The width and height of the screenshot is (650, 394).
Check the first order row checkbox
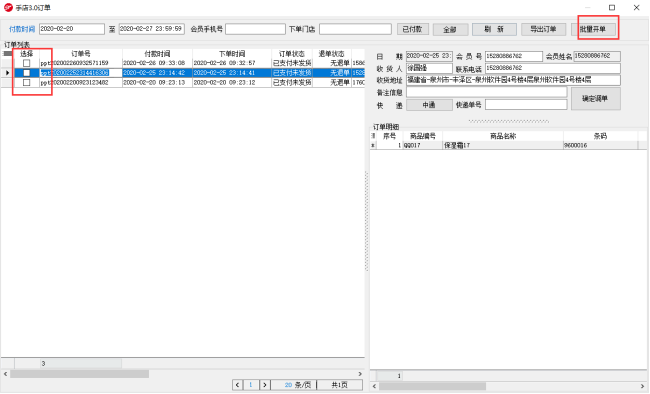click(x=27, y=63)
